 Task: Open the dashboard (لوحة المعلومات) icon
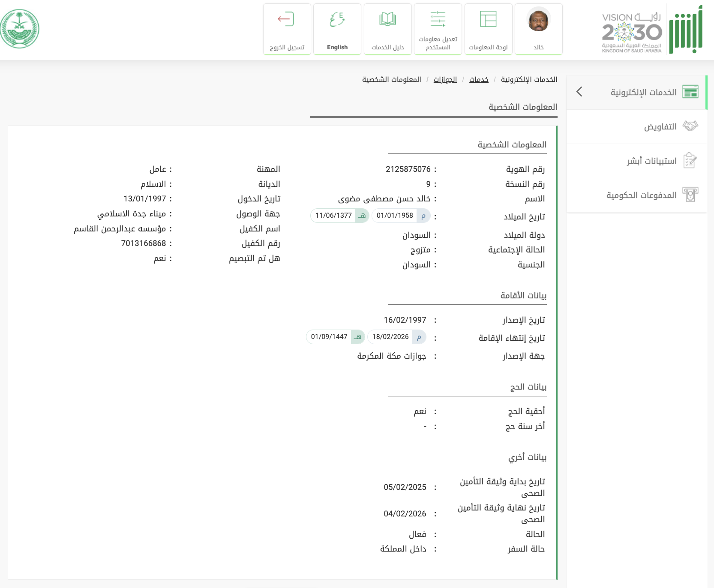click(488, 20)
